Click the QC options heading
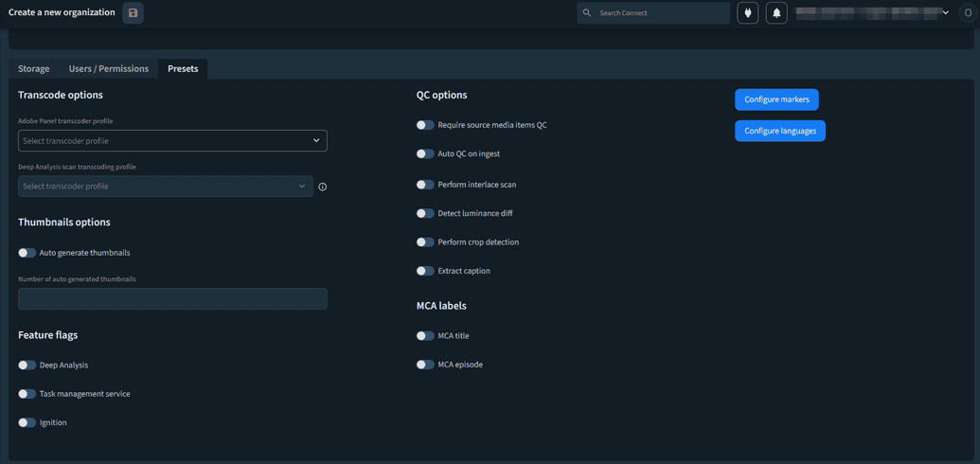 [442, 95]
